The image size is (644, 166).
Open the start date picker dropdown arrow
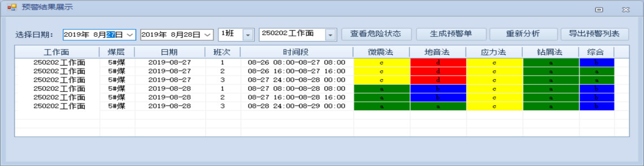click(130, 35)
